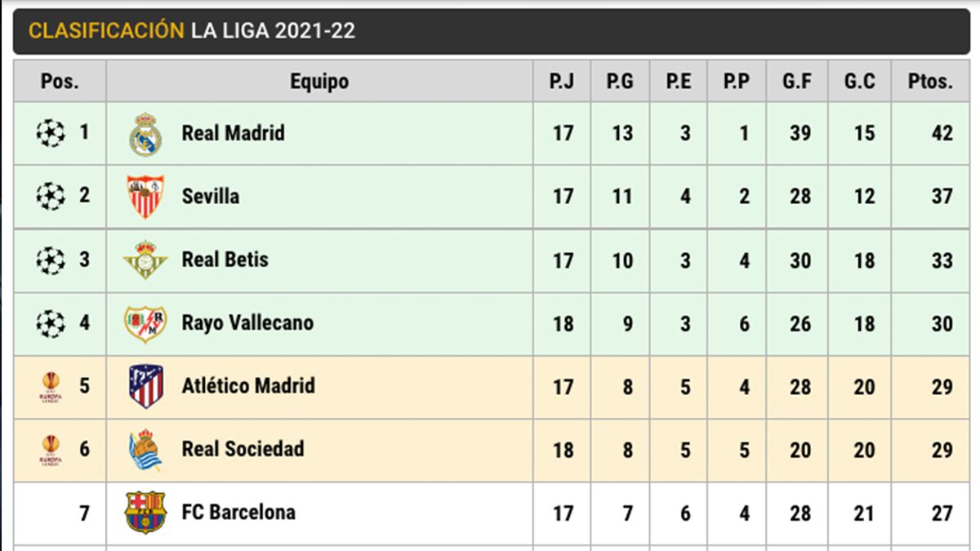Image resolution: width=980 pixels, height=551 pixels.
Task: Open the Rayo Vallecano team name link
Action: pos(247,323)
